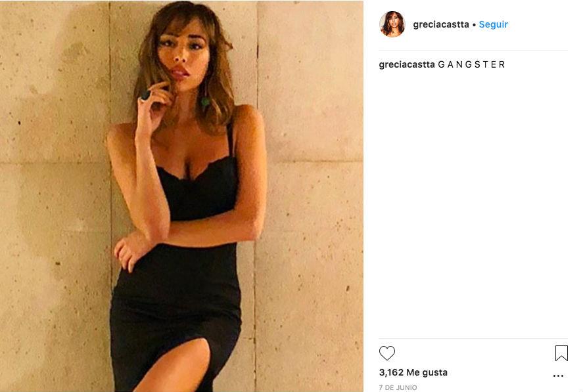Open greciacastta username in the post header

(x=441, y=24)
